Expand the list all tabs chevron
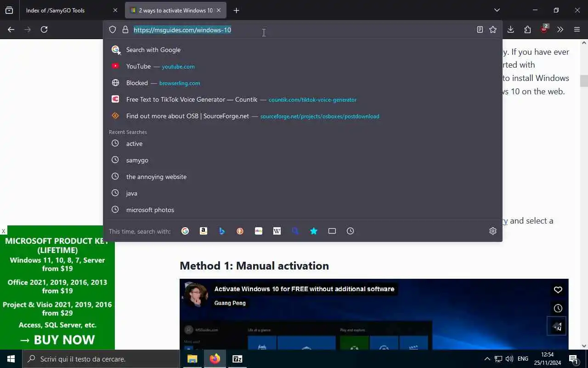The image size is (588, 368). [x=497, y=10]
